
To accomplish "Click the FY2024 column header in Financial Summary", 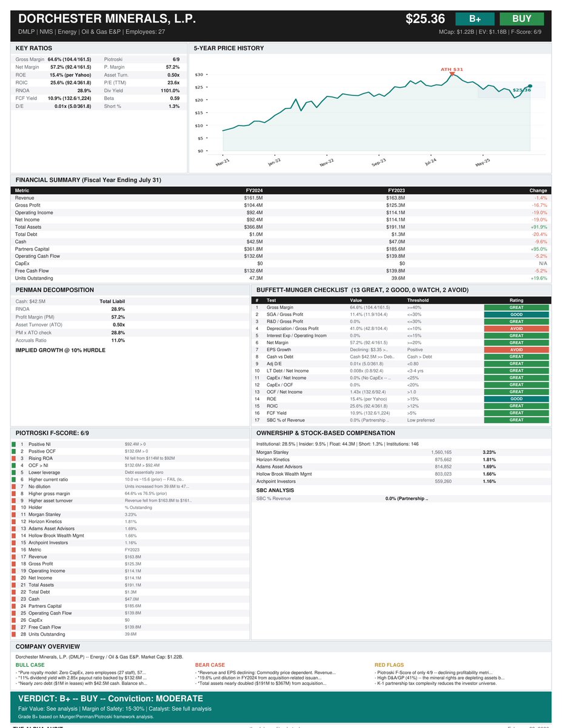I will click(x=255, y=190).
